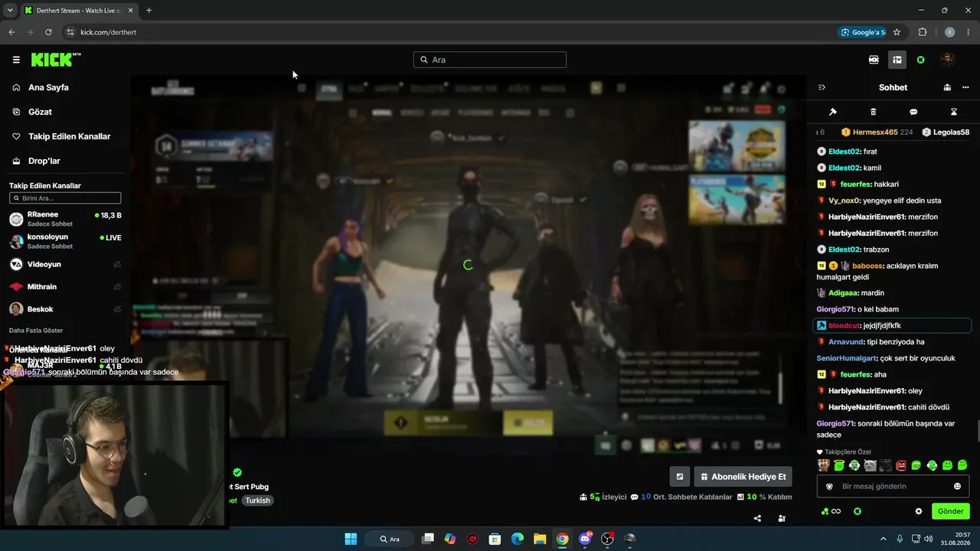This screenshot has width=980, height=551.
Task: Focus the main Ara search box
Action: coord(490,60)
